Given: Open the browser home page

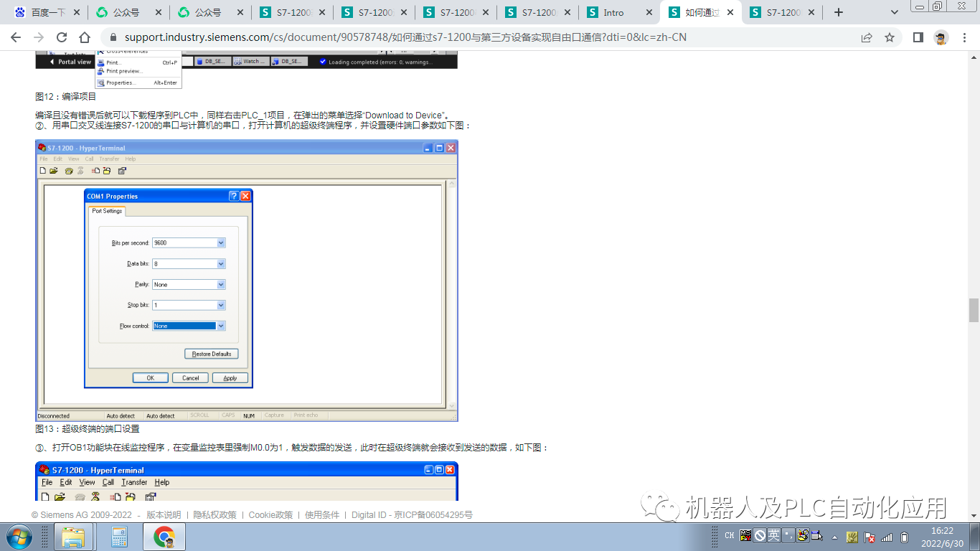Looking at the screenshot, I should (85, 37).
